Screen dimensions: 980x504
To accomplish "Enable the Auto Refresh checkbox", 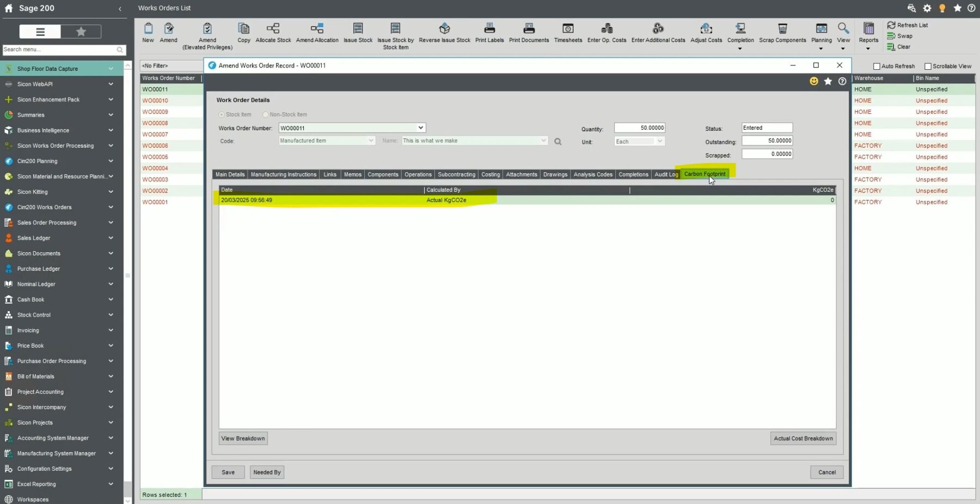I will (x=877, y=66).
